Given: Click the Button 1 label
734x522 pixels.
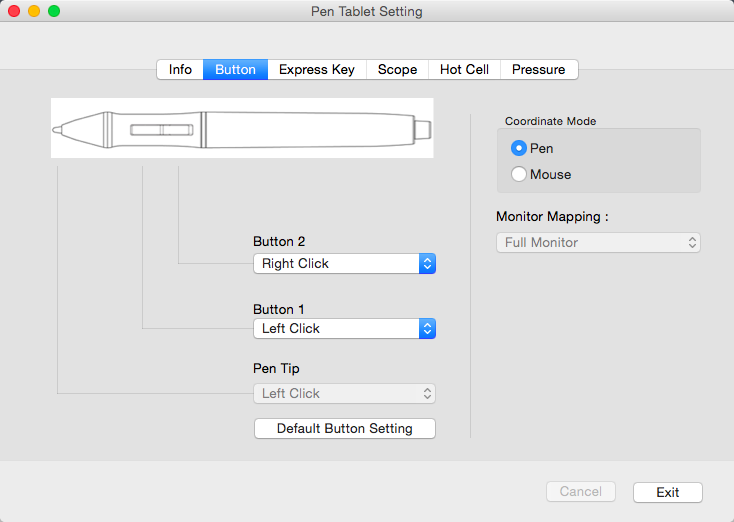Looking at the screenshot, I should (x=279, y=309).
